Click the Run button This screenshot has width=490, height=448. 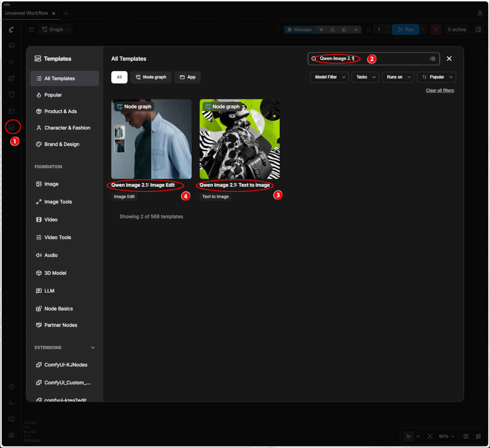coord(405,29)
